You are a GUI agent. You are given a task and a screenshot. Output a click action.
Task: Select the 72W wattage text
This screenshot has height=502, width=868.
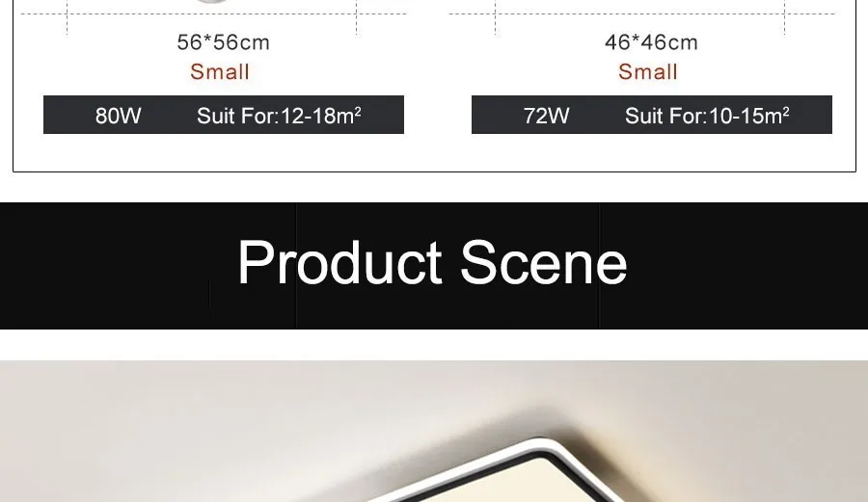click(x=547, y=116)
